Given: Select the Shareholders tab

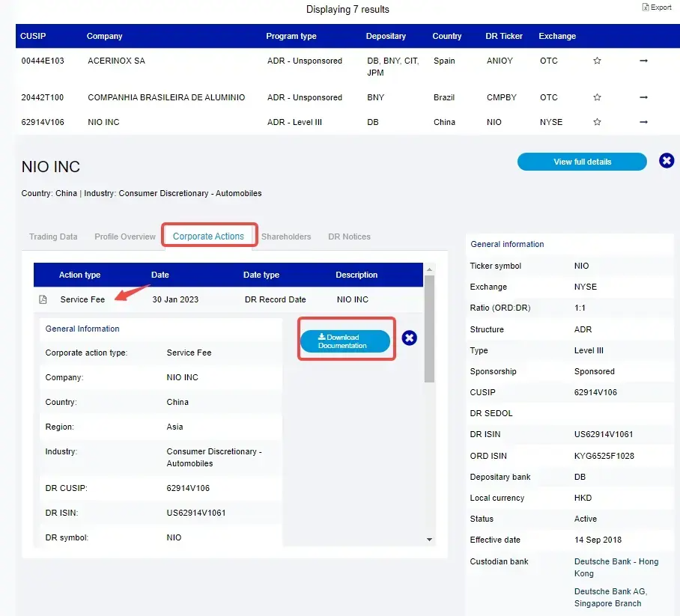Looking at the screenshot, I should (x=286, y=237).
